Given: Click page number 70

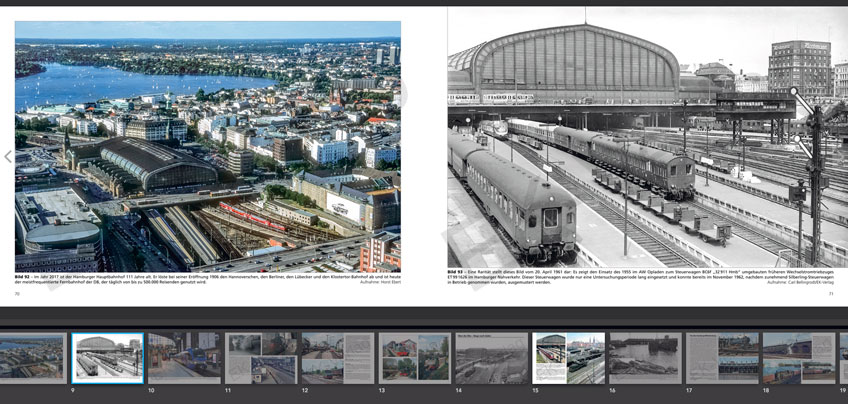Looking at the screenshot, I should [17, 294].
